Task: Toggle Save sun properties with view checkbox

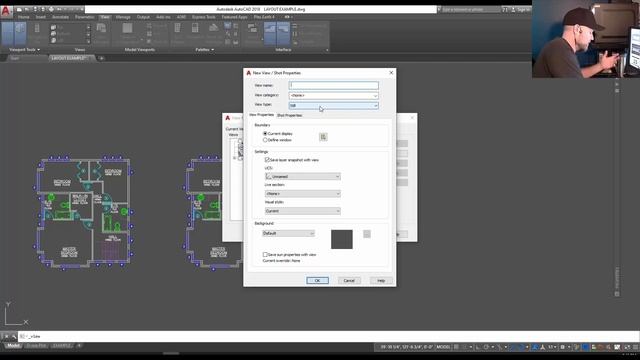Action: click(x=265, y=254)
